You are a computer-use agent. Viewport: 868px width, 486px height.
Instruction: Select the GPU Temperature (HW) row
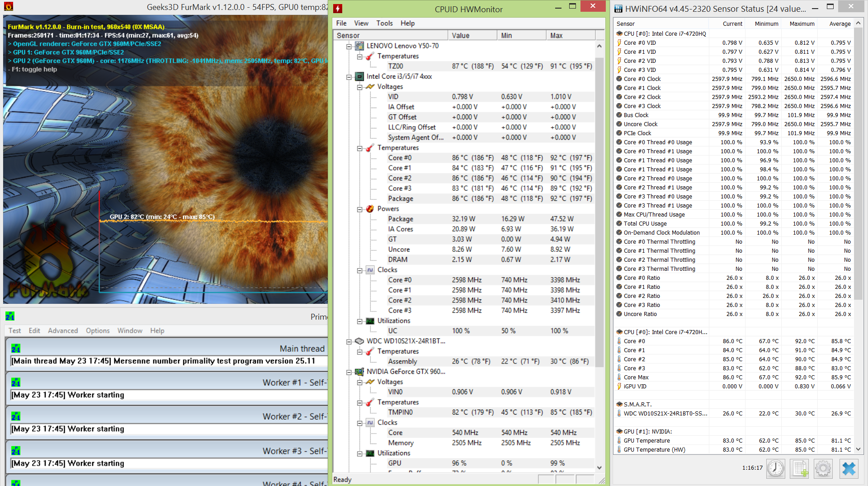click(x=734, y=449)
